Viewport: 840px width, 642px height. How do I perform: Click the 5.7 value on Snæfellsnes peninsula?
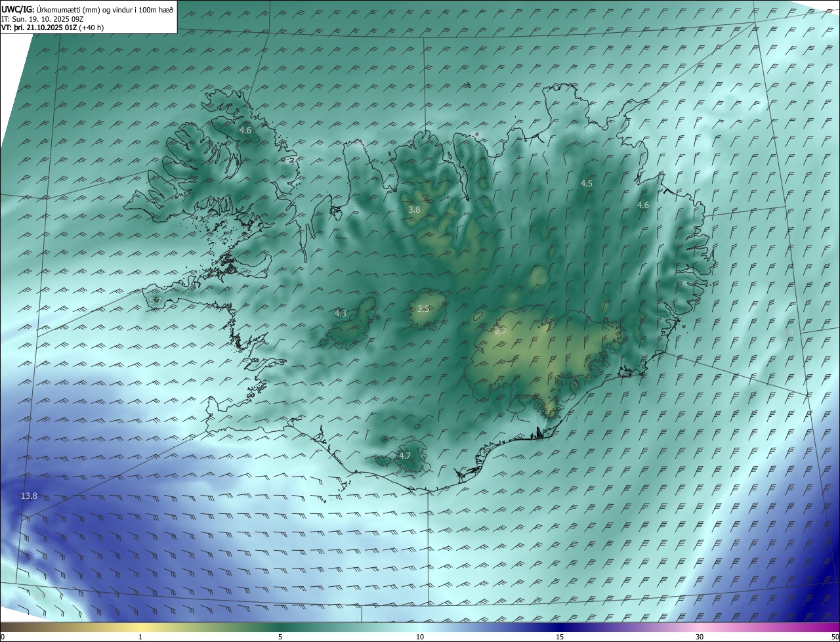156,301
